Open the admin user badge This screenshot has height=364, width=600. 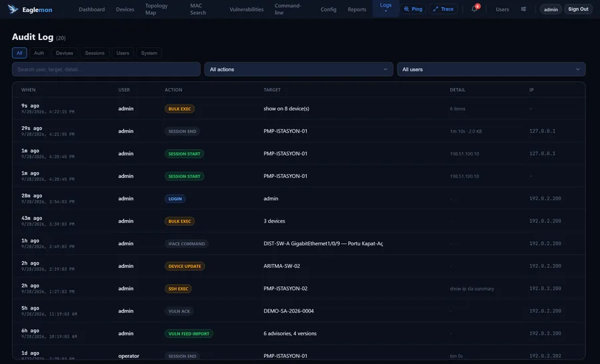click(x=551, y=9)
